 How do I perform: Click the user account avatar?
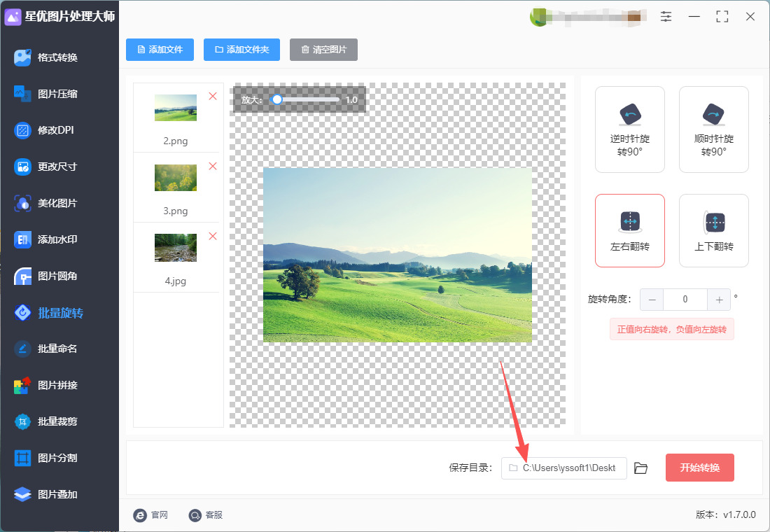coord(539,17)
